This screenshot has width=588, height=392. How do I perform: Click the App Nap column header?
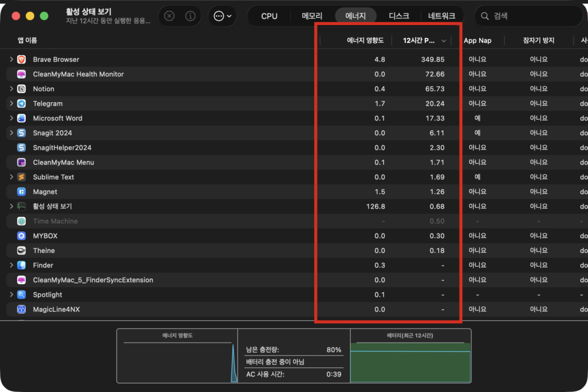click(x=477, y=41)
